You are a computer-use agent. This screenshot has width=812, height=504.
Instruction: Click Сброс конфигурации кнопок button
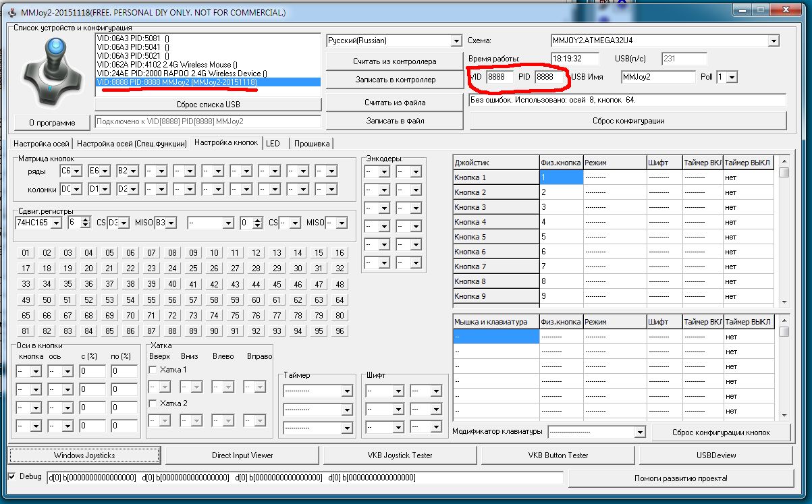(x=722, y=432)
